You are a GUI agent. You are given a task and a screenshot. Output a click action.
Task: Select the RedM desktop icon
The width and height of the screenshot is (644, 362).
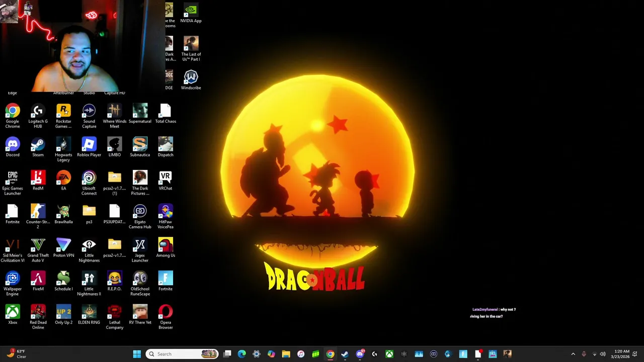point(38,180)
